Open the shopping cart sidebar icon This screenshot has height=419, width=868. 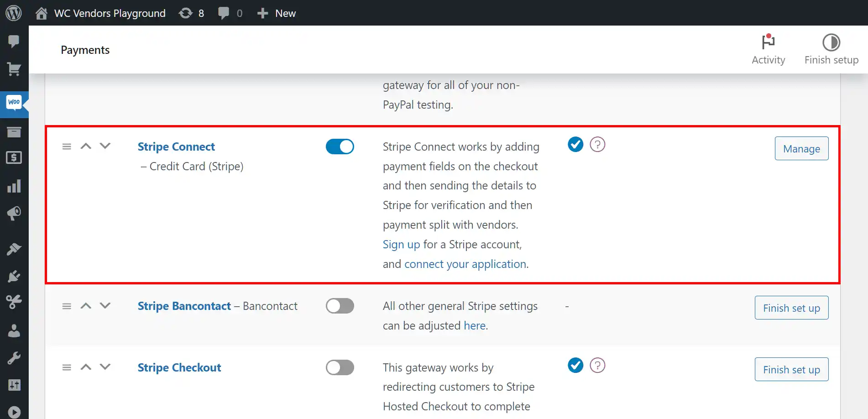[14, 69]
